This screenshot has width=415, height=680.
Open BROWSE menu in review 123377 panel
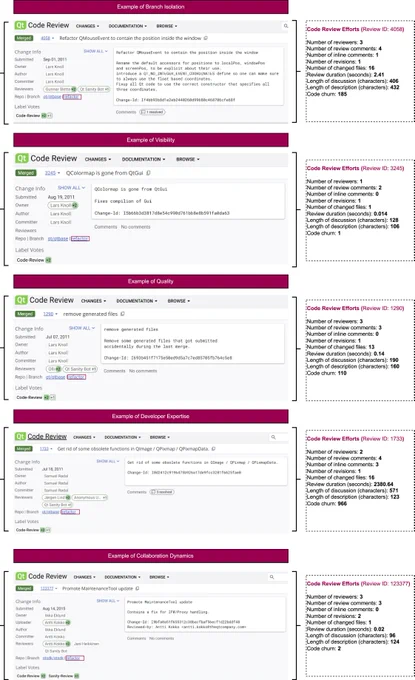coord(159,577)
